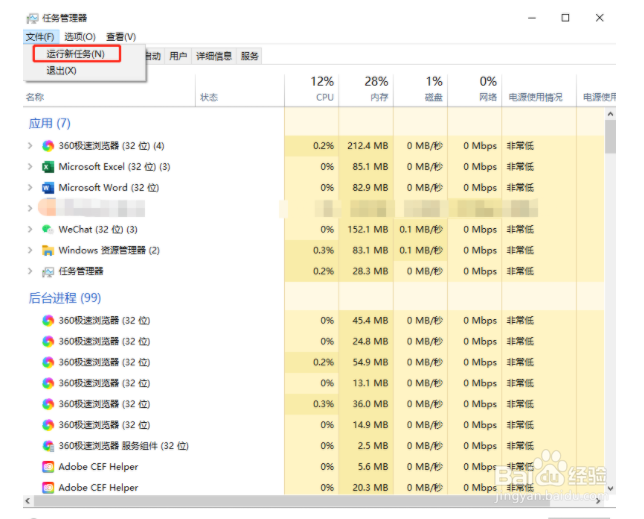Click the vertical scrollbar up arrow
This screenshot has width=644, height=519.
(610, 114)
